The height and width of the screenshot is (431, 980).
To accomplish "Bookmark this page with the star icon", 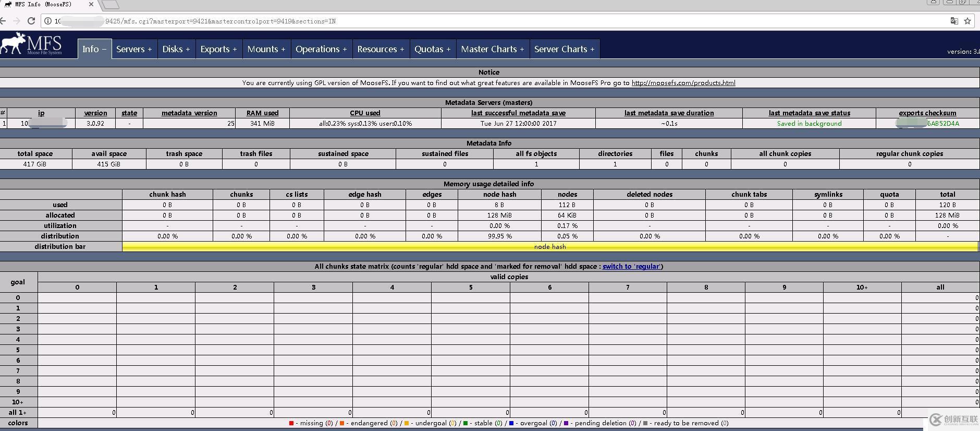I will [967, 21].
